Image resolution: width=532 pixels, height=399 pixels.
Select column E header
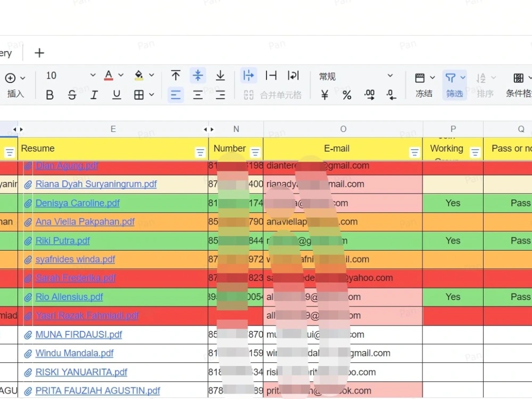tap(113, 129)
